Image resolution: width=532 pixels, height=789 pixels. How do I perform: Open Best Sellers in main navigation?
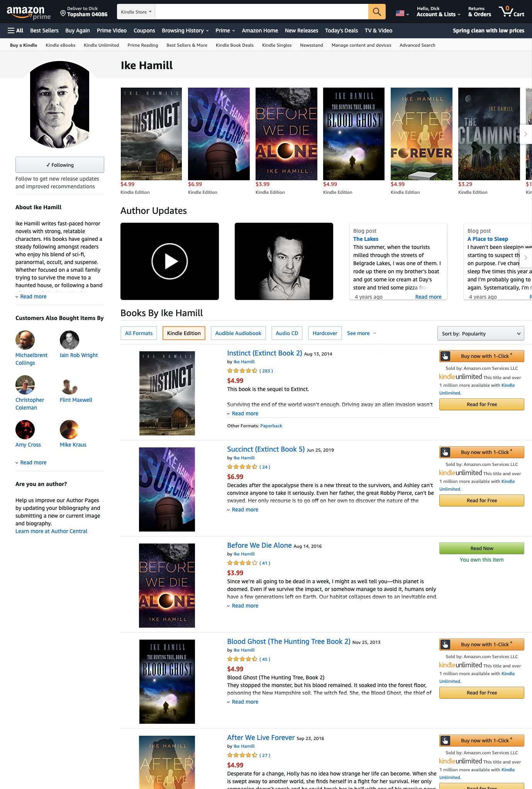pyautogui.click(x=44, y=30)
